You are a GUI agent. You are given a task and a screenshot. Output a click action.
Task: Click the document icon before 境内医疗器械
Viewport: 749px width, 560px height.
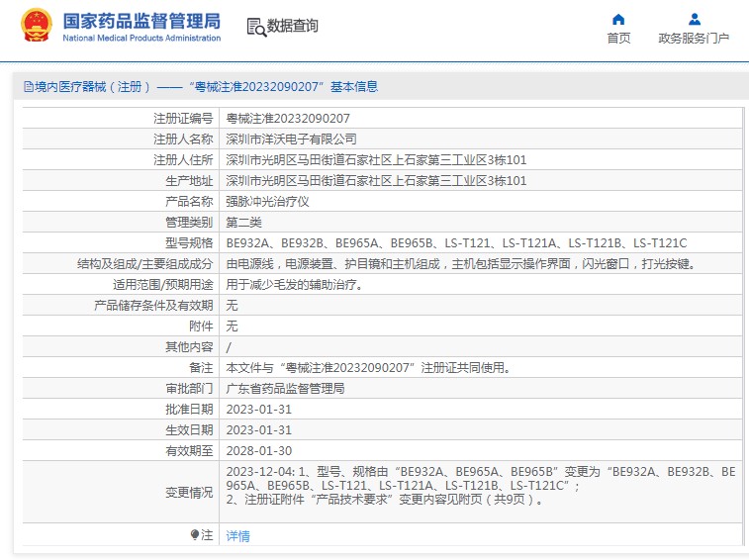coord(29,86)
